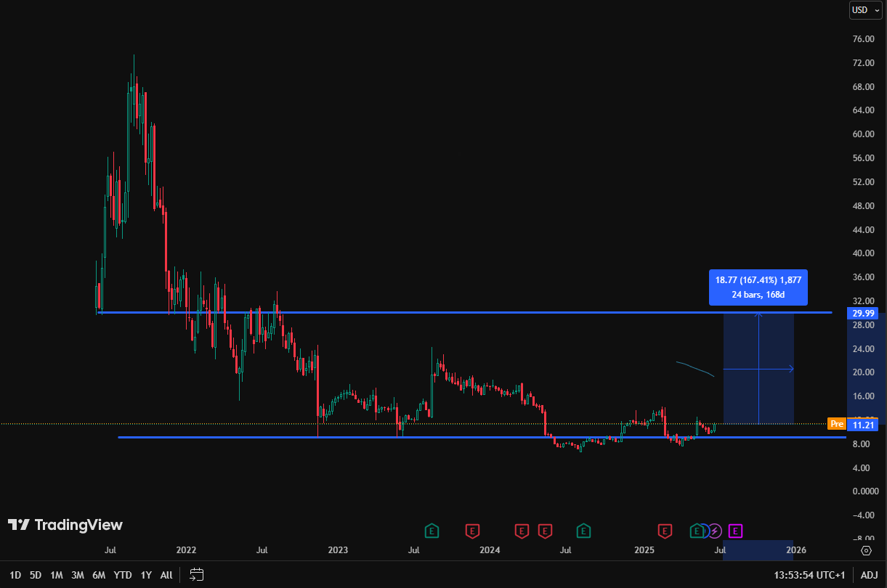Click the TradingView logo
This screenshot has width=887, height=588.
pos(65,525)
